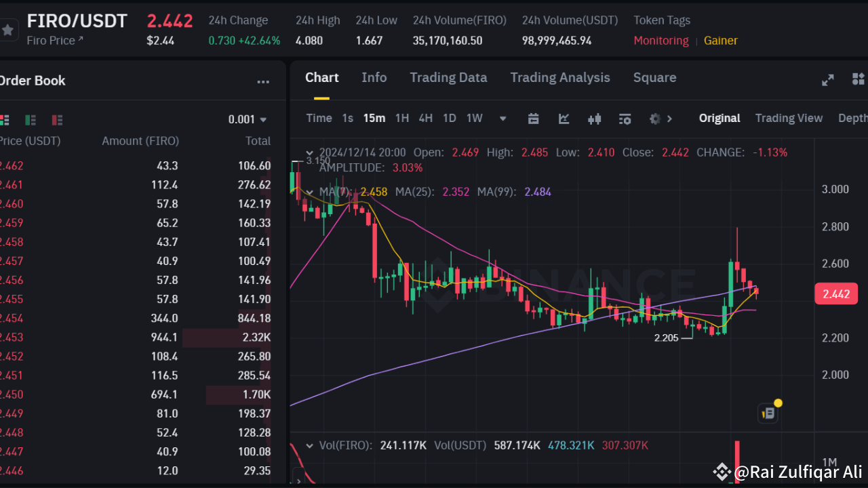Select the order book row with amount 694.1
This screenshot has width=868, height=488.
(136, 394)
